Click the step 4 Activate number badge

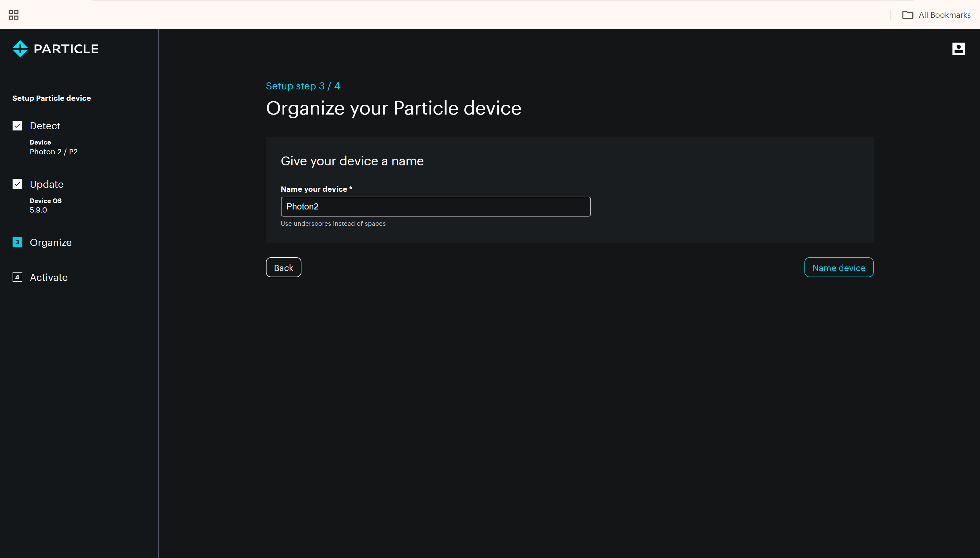17,277
